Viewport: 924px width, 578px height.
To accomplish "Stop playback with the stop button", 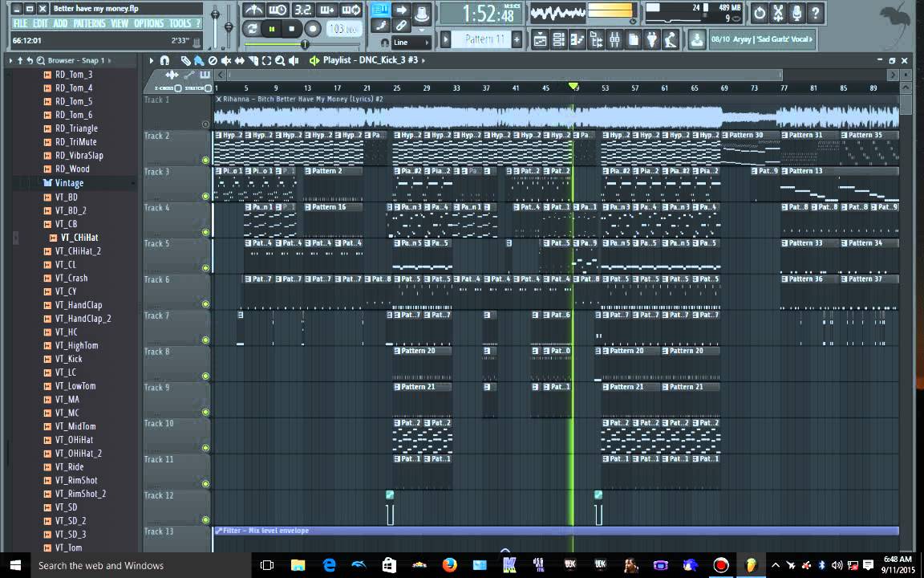I will pos(292,28).
